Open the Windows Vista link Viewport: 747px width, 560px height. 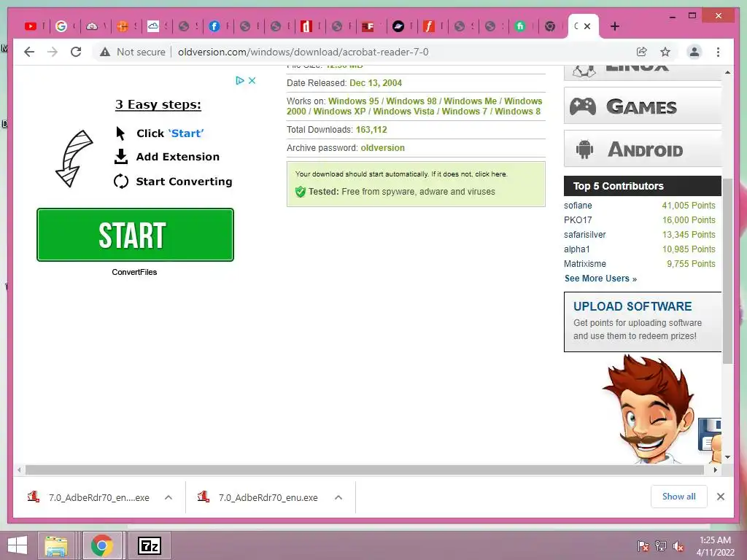click(403, 112)
